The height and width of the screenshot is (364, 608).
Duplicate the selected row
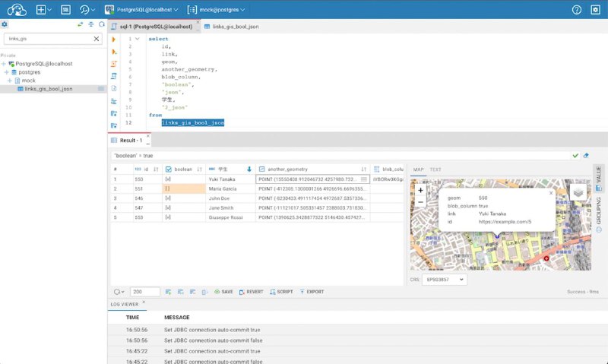[x=180, y=292]
